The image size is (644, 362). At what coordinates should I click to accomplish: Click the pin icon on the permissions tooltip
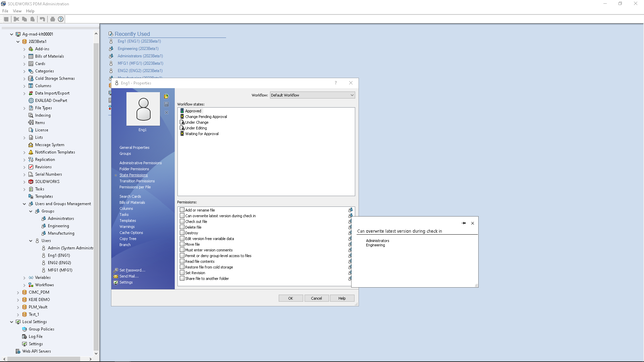click(464, 223)
